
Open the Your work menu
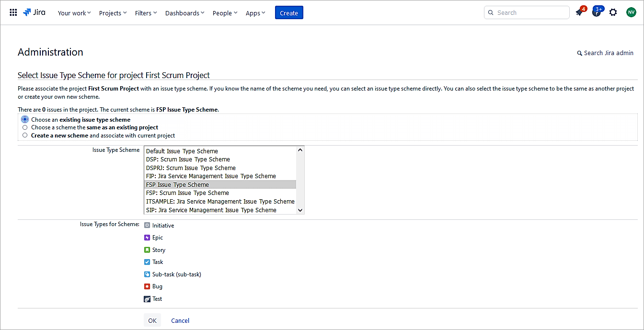(74, 13)
